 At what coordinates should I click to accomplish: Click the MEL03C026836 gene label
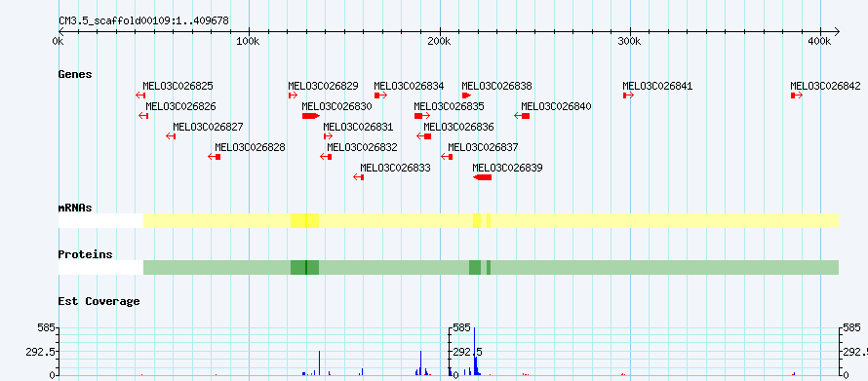tap(458, 127)
